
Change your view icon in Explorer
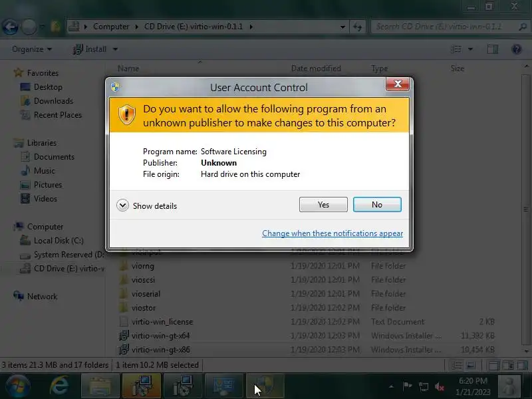[456, 49]
